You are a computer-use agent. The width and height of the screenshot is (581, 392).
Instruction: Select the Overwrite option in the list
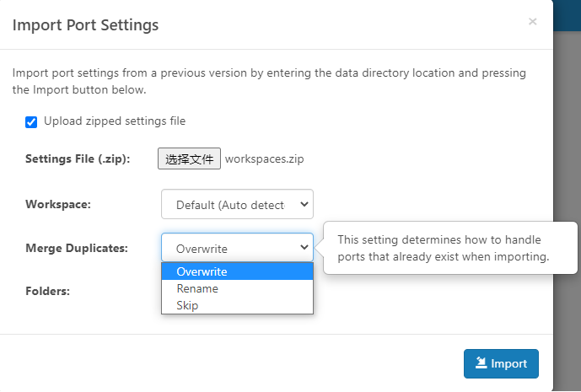point(237,271)
